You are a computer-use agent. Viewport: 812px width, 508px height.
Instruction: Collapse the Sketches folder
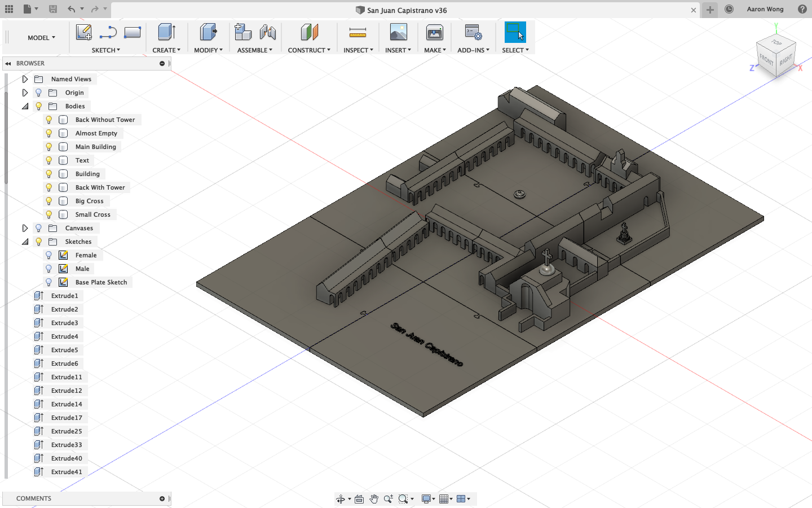point(25,242)
